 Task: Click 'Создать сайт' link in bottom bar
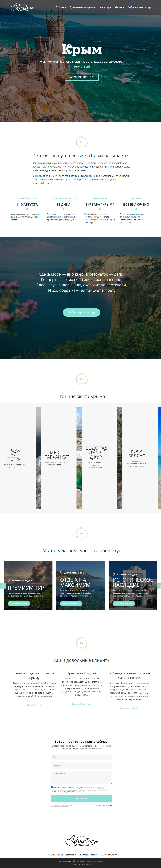pyautogui.click(x=100, y=861)
